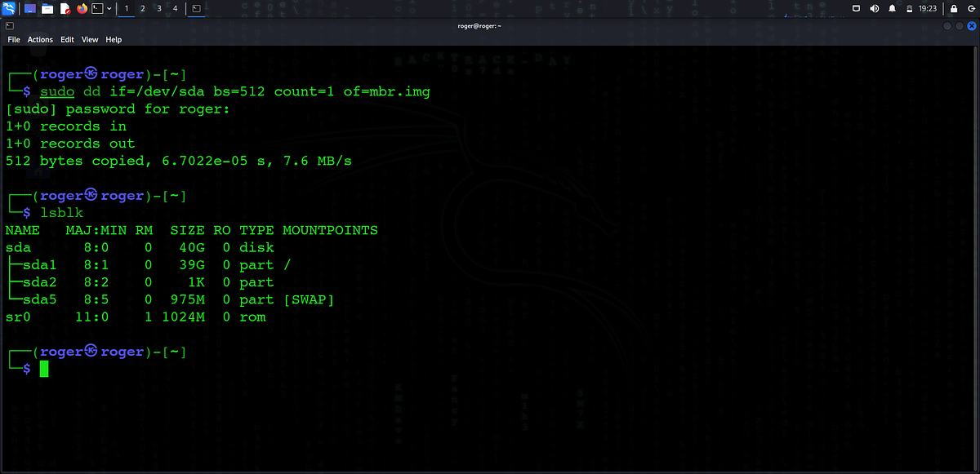The image size is (980, 474).
Task: Show the desktop using the taskbar icon
Action: pos(29,8)
